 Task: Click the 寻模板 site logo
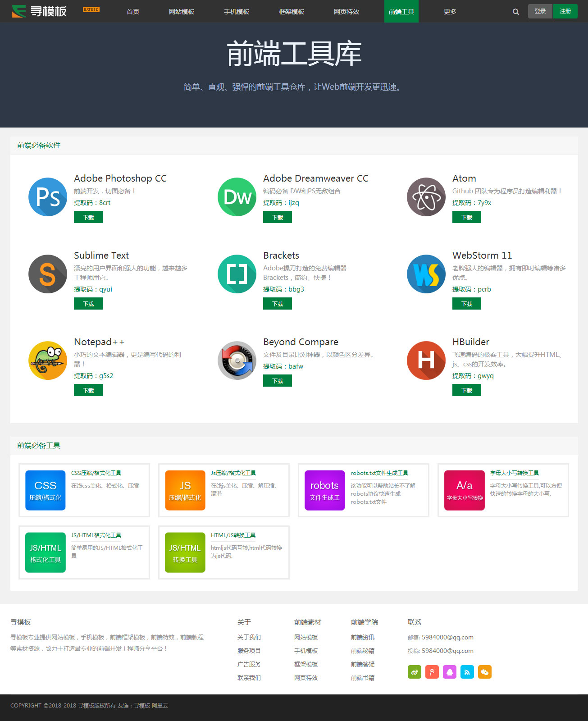[x=39, y=11]
